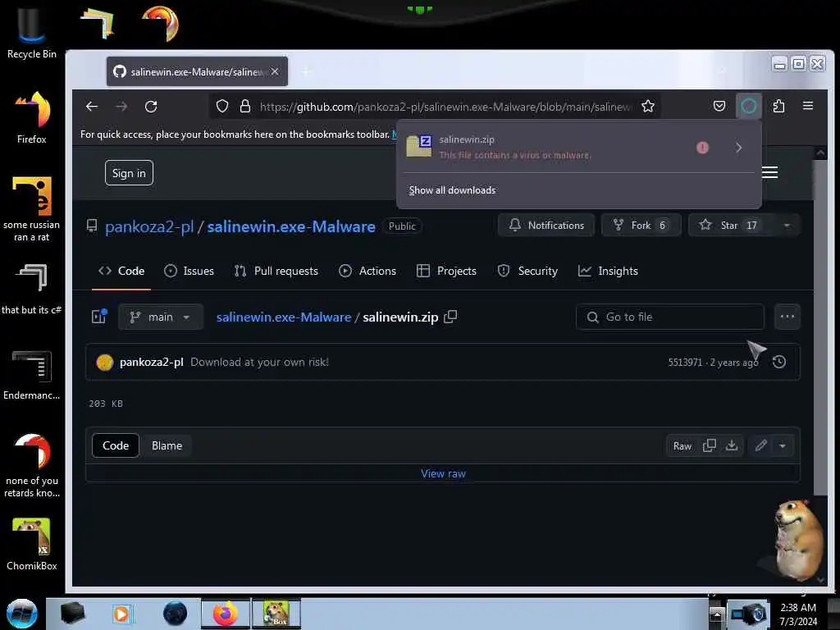The width and height of the screenshot is (840, 630).
Task: Expand salinewin.zip download details arrow
Action: (739, 148)
